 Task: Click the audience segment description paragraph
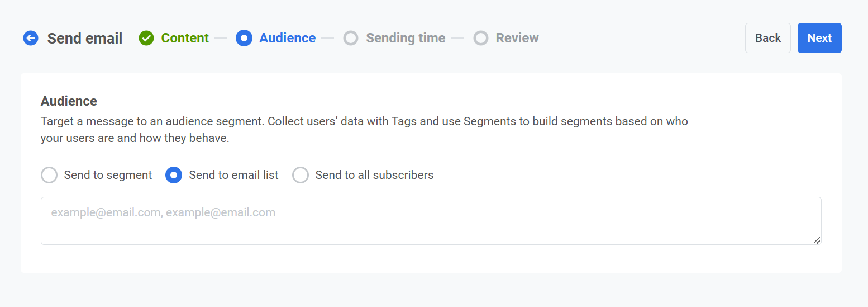(364, 130)
